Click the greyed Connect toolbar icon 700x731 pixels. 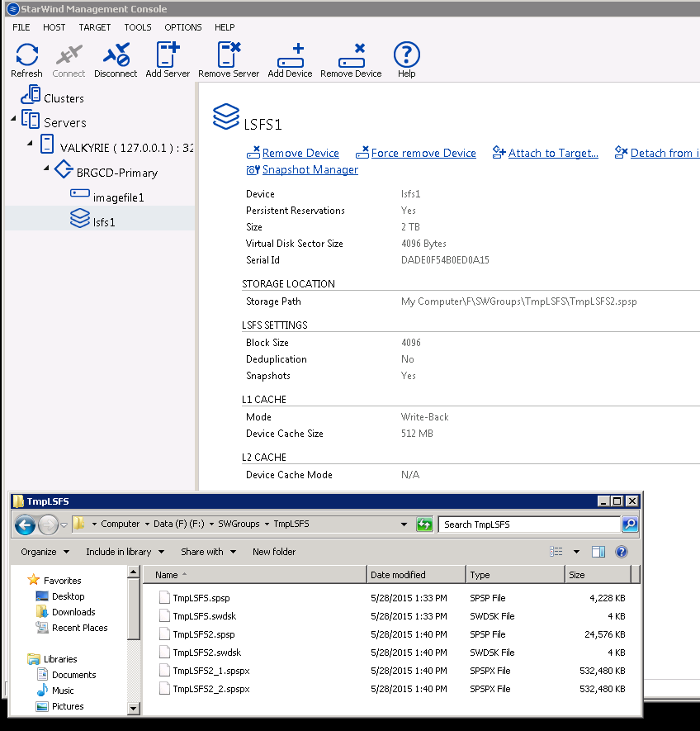(69, 55)
